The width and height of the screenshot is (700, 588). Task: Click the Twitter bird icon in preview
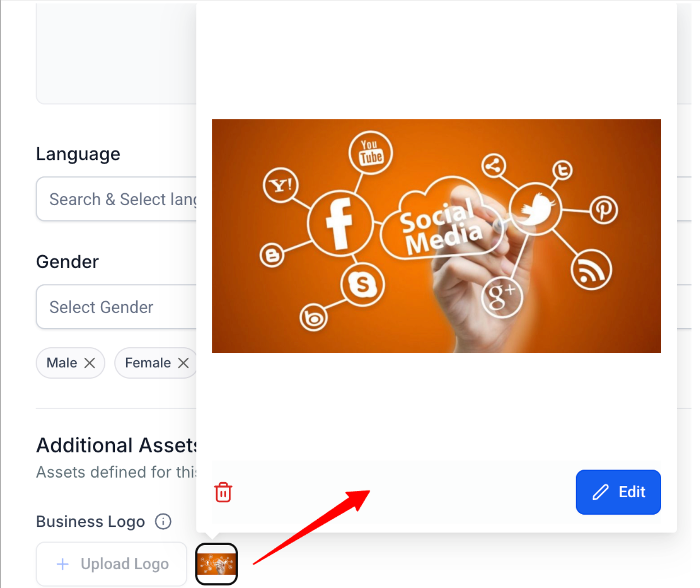[x=535, y=209]
